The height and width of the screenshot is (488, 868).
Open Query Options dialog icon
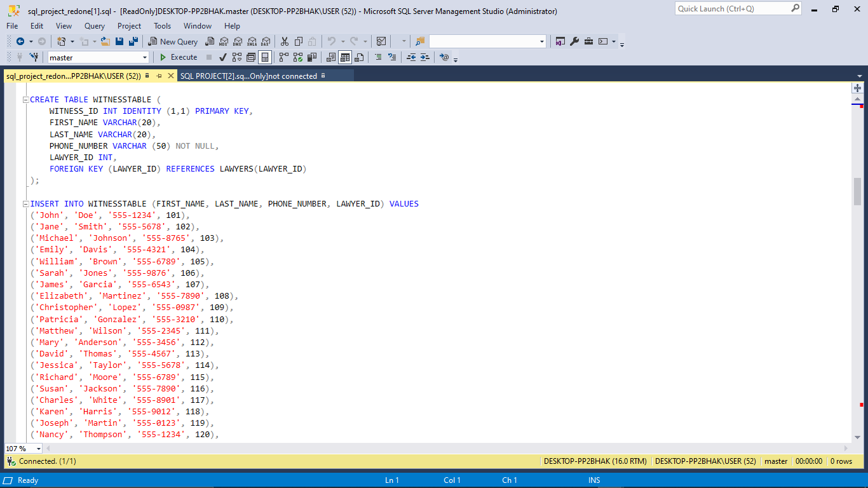250,57
